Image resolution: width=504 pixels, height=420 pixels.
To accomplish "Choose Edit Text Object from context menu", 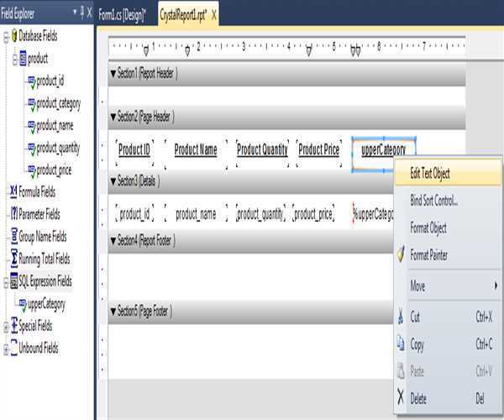I will 429,174.
